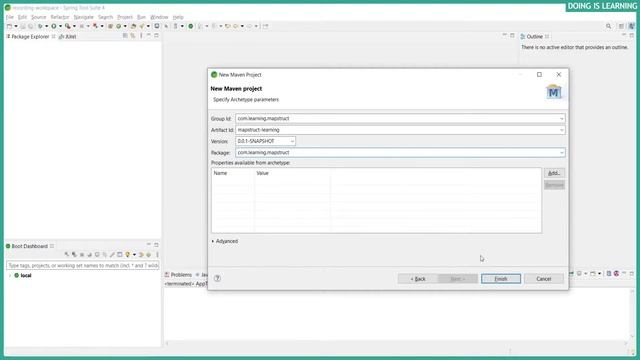
Task: Click the pencil edit icon in Boot Dashboard
Action: [112, 255]
